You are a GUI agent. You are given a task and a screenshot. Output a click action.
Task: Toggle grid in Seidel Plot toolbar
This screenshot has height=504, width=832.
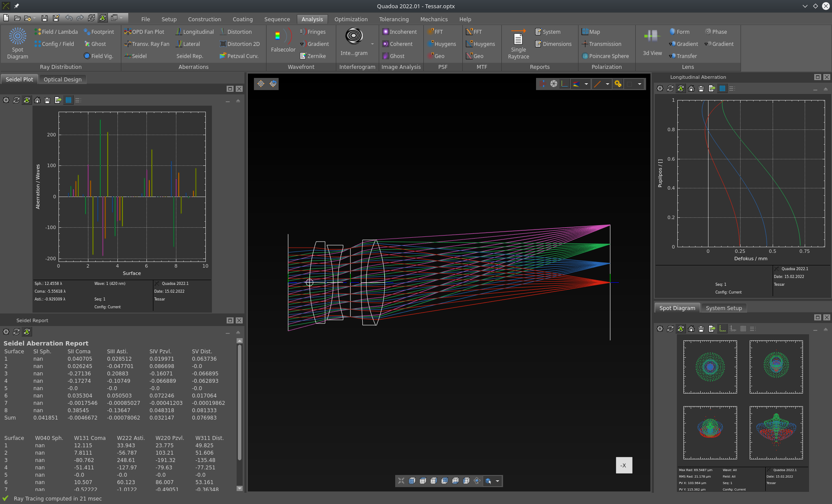click(x=68, y=100)
